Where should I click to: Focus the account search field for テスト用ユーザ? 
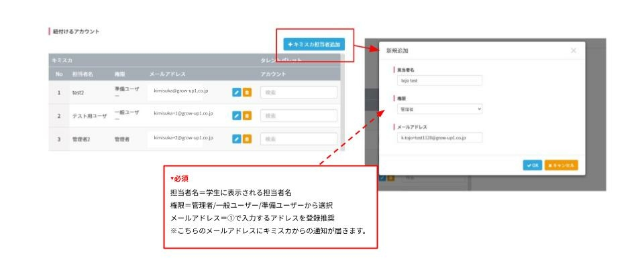(x=299, y=116)
